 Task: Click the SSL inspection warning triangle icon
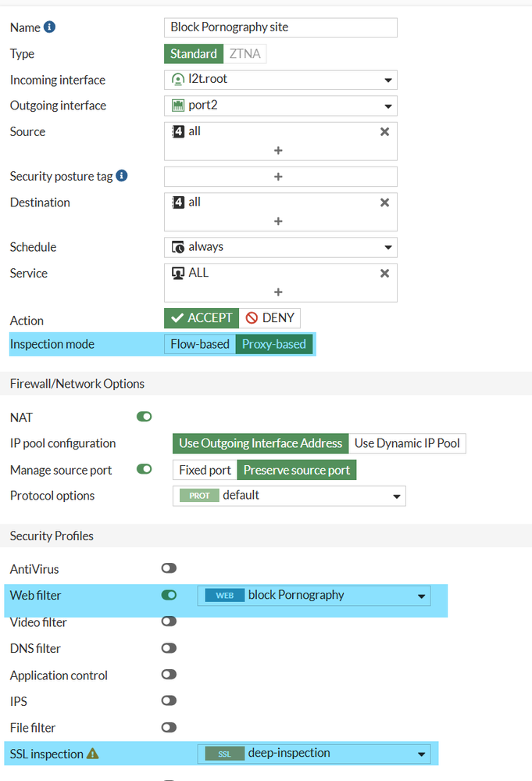tap(93, 754)
